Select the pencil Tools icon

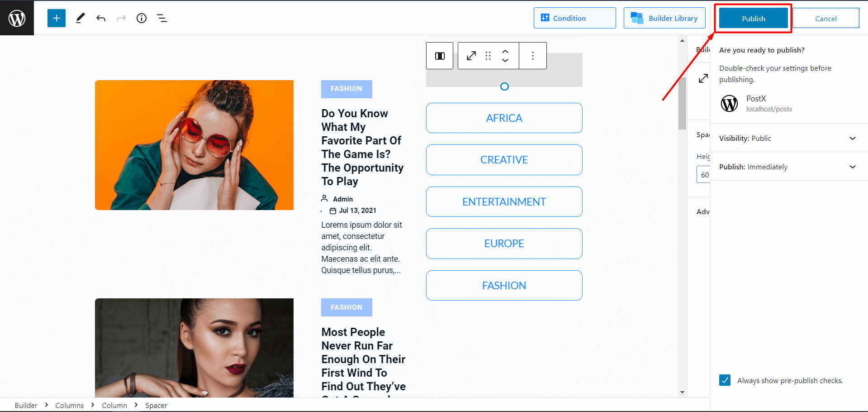(x=80, y=18)
